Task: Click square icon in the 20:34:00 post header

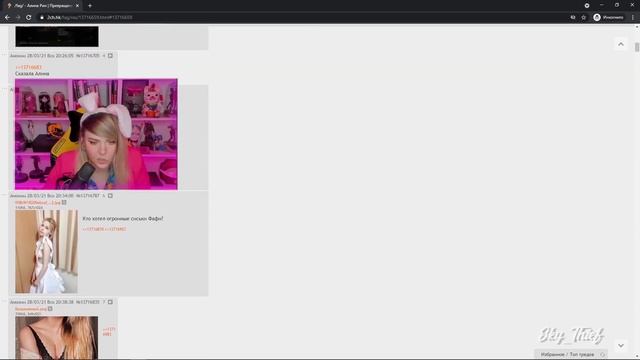Action: point(110,196)
